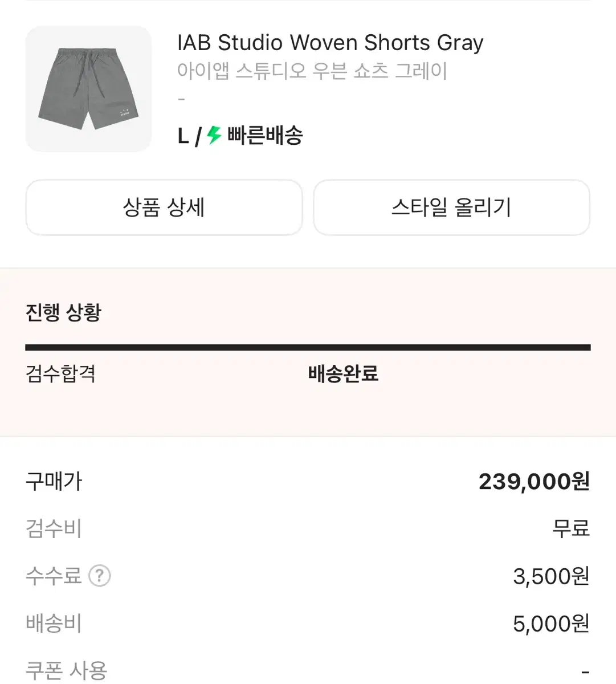Screen dimensions: 616x684
Task: Tap the 빠른배송 delivery label
Action: tap(265, 136)
